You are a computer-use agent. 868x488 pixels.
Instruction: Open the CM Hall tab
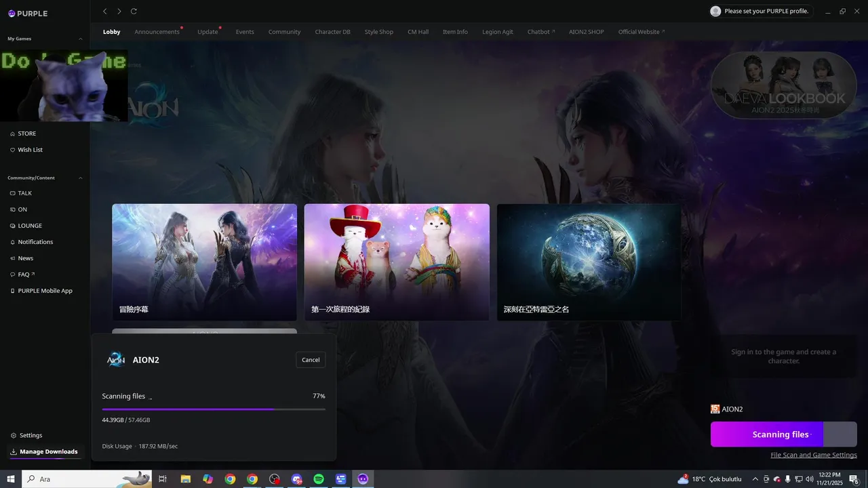418,32
